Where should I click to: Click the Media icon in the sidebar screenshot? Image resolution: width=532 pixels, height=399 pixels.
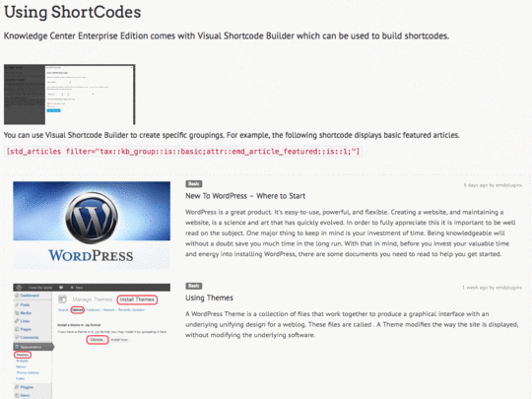(x=17, y=313)
